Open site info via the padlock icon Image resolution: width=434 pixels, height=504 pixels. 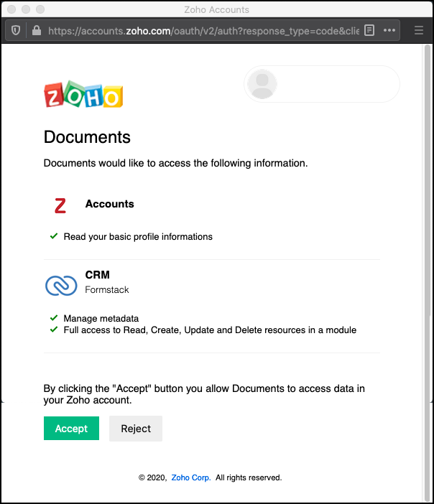(35, 30)
